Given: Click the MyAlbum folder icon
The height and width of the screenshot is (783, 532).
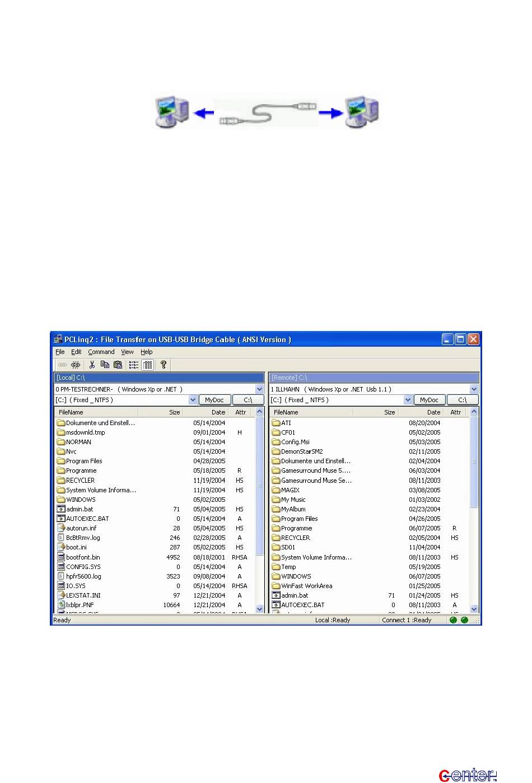Looking at the screenshot, I should tap(276, 509).
